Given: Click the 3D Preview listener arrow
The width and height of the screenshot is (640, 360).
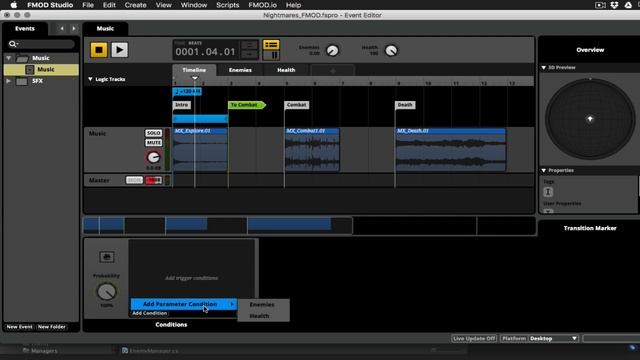Looking at the screenshot, I should (590, 119).
